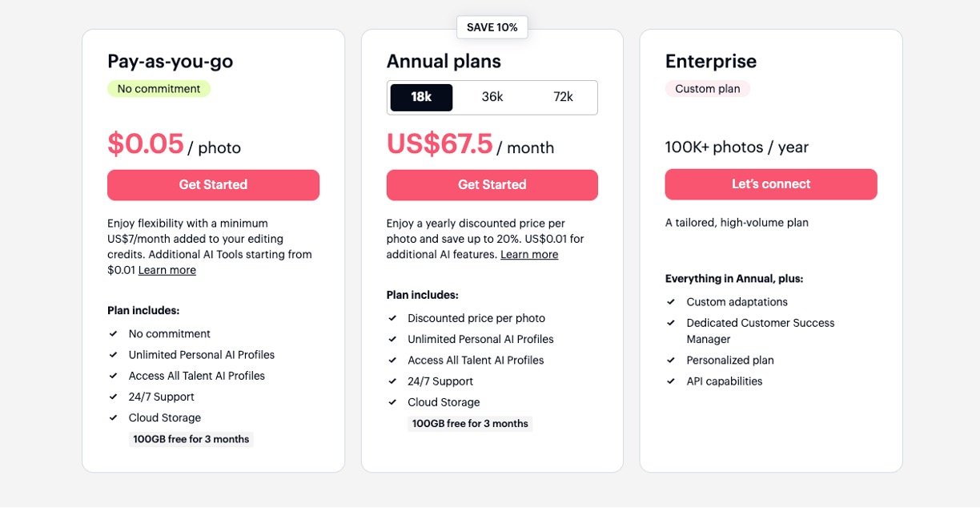Click the No commitment green badge
This screenshot has width=980, height=508.
point(159,89)
